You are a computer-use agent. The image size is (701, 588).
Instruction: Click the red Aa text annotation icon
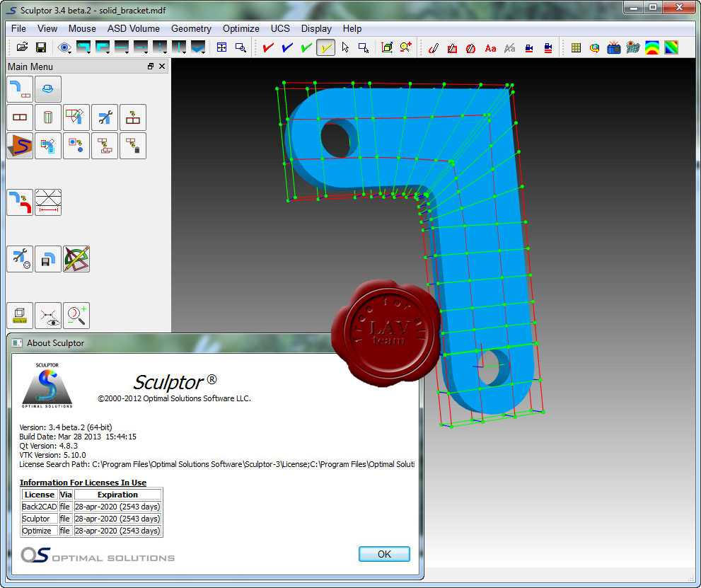pos(490,48)
